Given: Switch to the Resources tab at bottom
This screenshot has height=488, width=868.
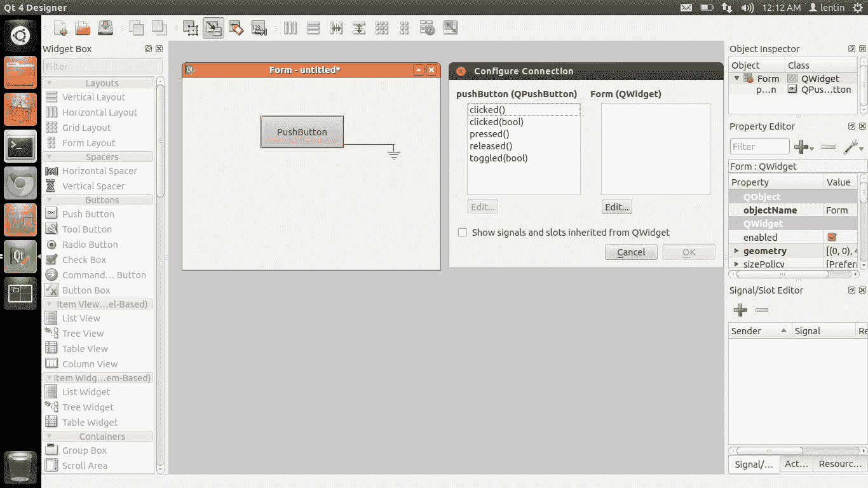Looking at the screenshot, I should 839,464.
